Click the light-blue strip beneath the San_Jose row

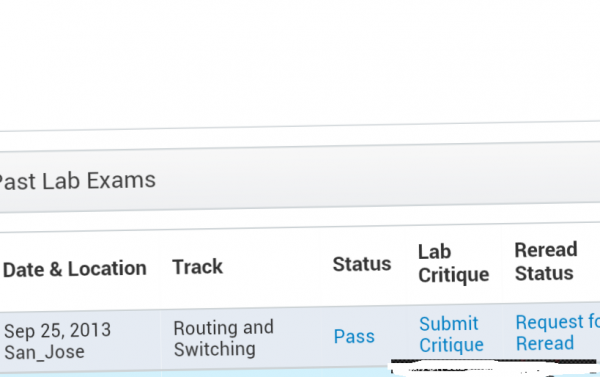(x=191, y=374)
